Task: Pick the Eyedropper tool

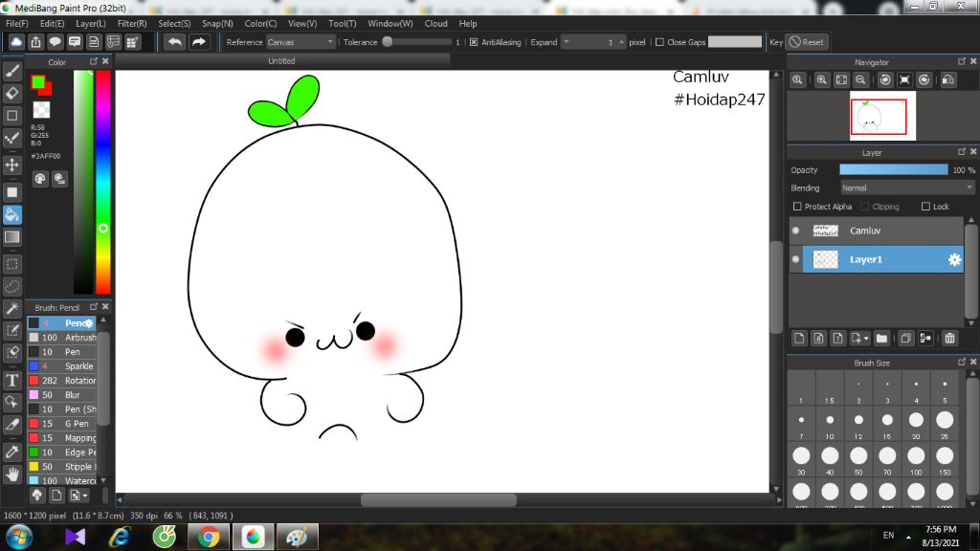Action: click(11, 452)
